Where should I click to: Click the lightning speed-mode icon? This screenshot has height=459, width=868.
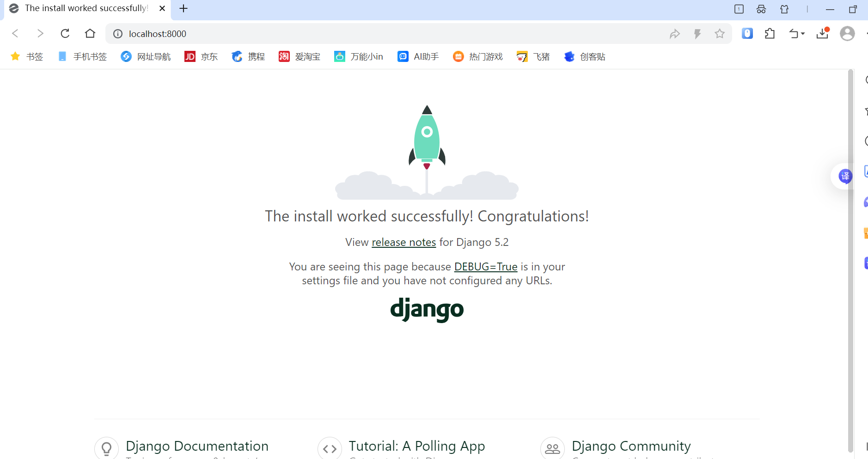pos(697,34)
